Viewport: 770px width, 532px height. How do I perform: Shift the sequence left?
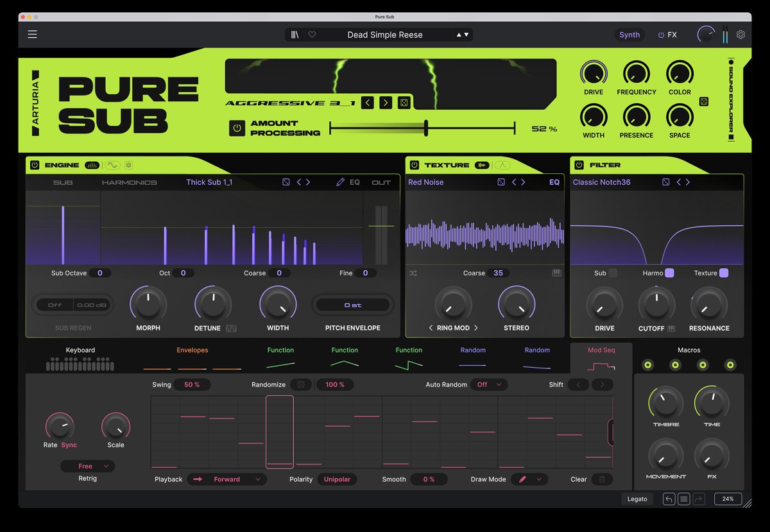578,384
